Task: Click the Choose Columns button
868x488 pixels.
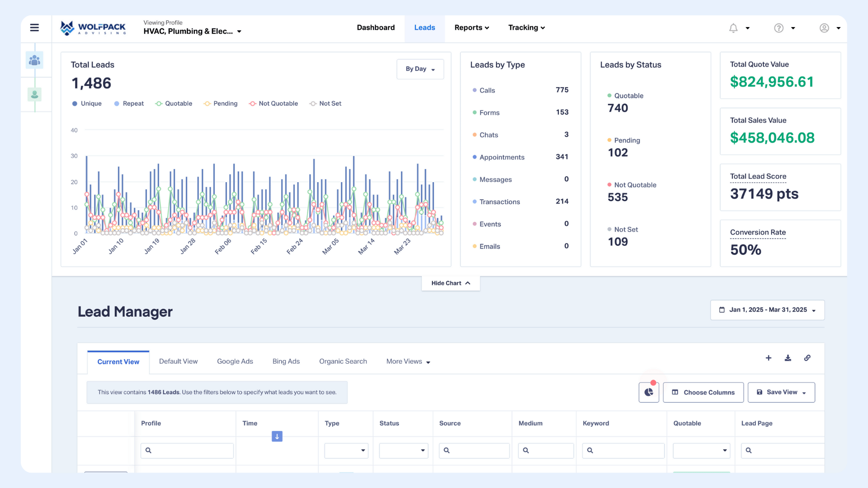Action: (x=703, y=392)
